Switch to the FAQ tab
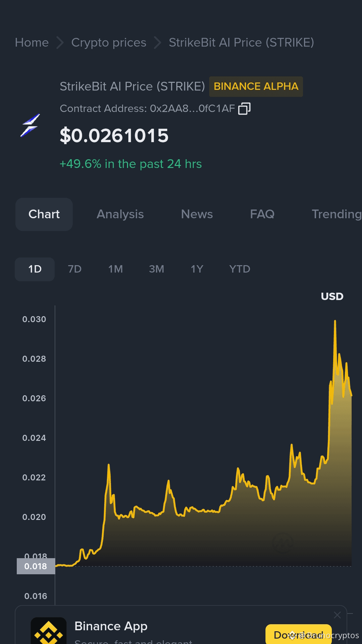Image resolution: width=362 pixels, height=644 pixels. coord(262,214)
